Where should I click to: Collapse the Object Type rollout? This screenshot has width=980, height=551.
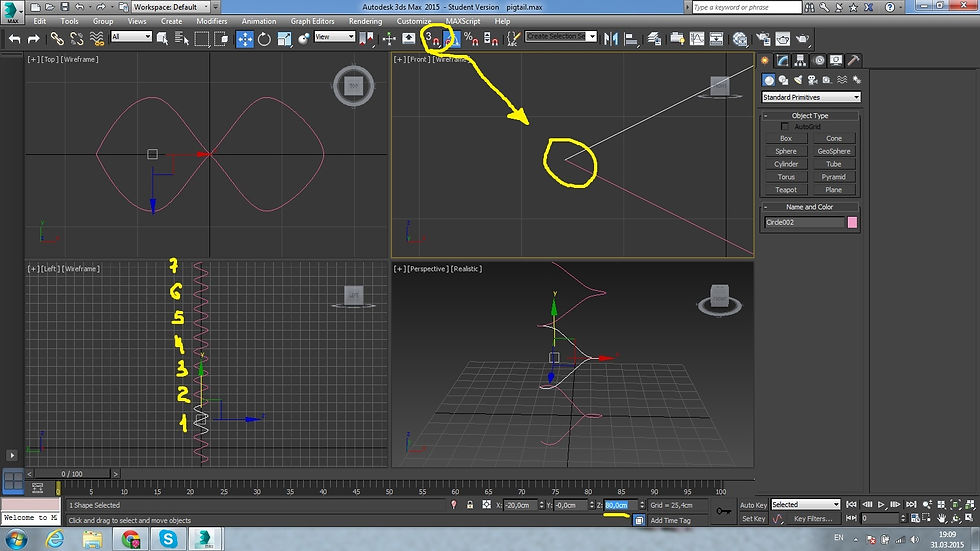pyautogui.click(x=810, y=116)
